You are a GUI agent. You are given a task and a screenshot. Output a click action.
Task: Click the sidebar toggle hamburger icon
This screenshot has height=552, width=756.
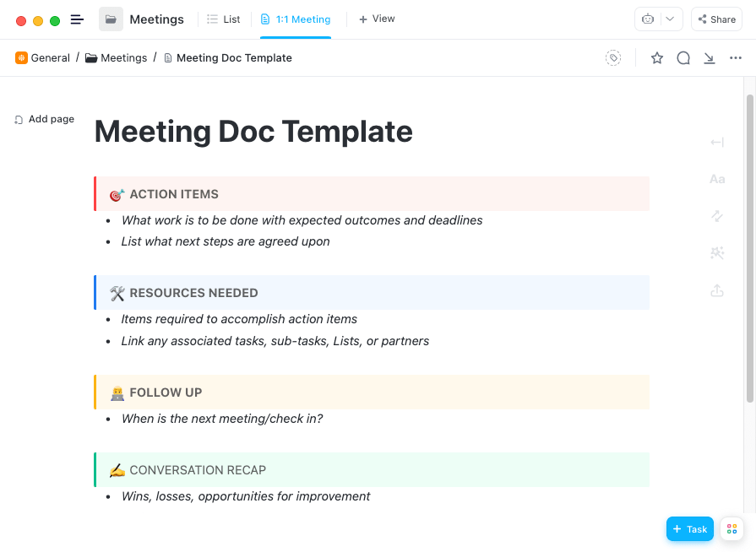point(77,19)
